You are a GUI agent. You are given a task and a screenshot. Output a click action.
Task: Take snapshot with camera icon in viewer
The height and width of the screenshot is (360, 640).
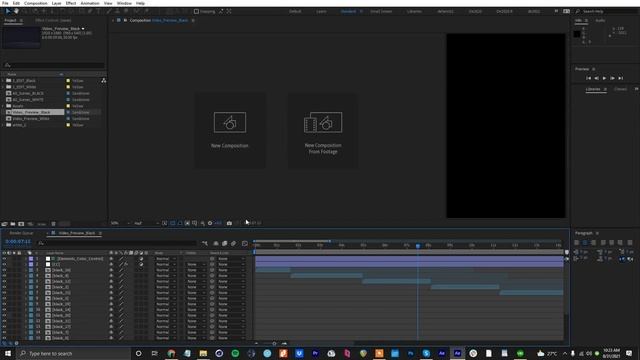tap(229, 223)
